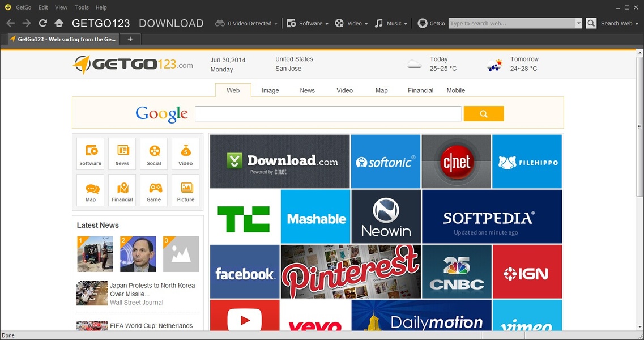This screenshot has height=340, width=644.
Task: Open the FileHippo tile
Action: (527, 161)
